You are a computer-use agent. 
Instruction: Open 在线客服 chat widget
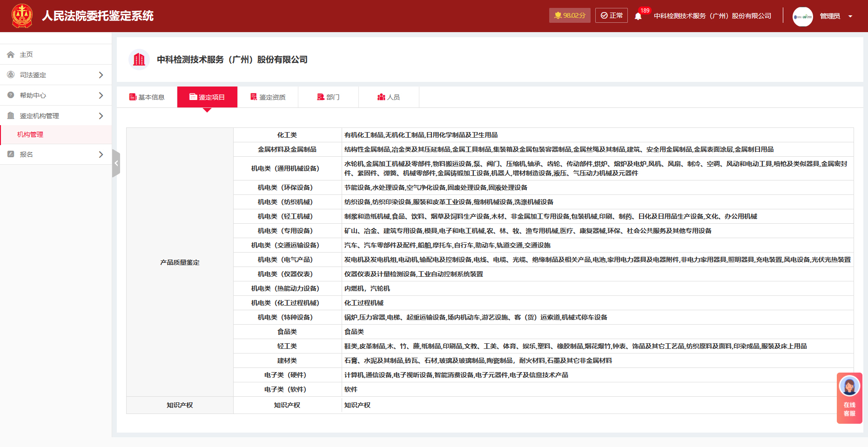(x=849, y=398)
